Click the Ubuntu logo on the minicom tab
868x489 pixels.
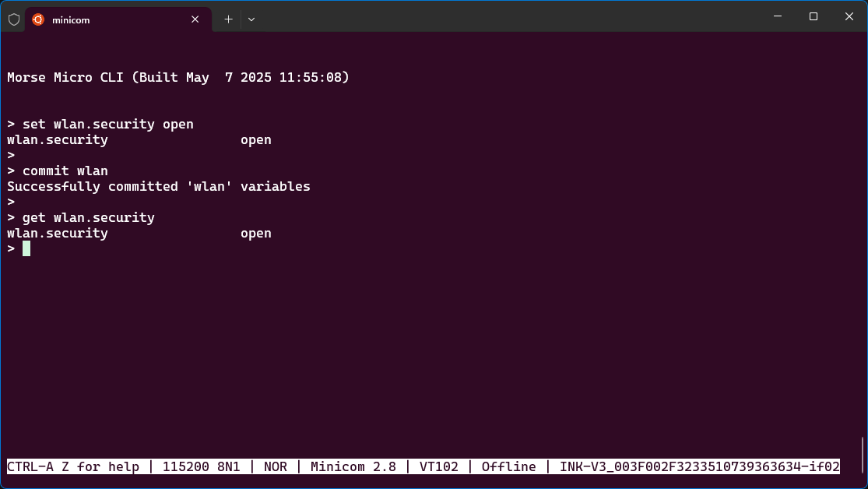pos(38,19)
